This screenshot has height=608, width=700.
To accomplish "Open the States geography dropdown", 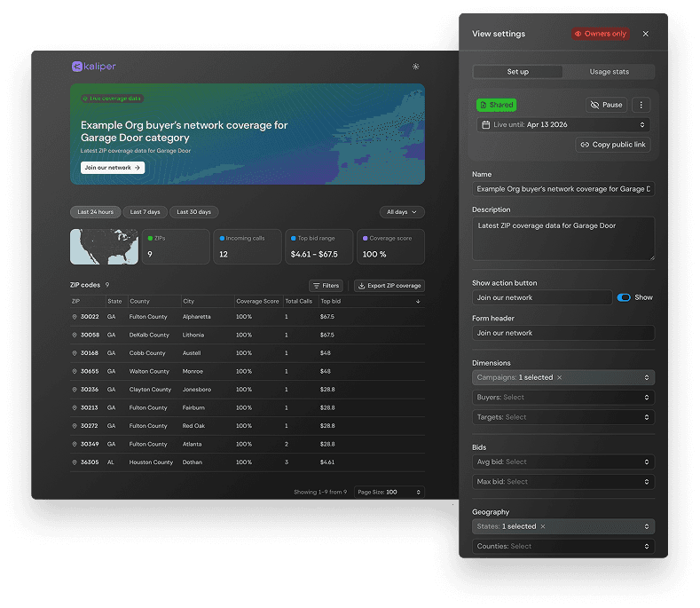I will (x=563, y=526).
